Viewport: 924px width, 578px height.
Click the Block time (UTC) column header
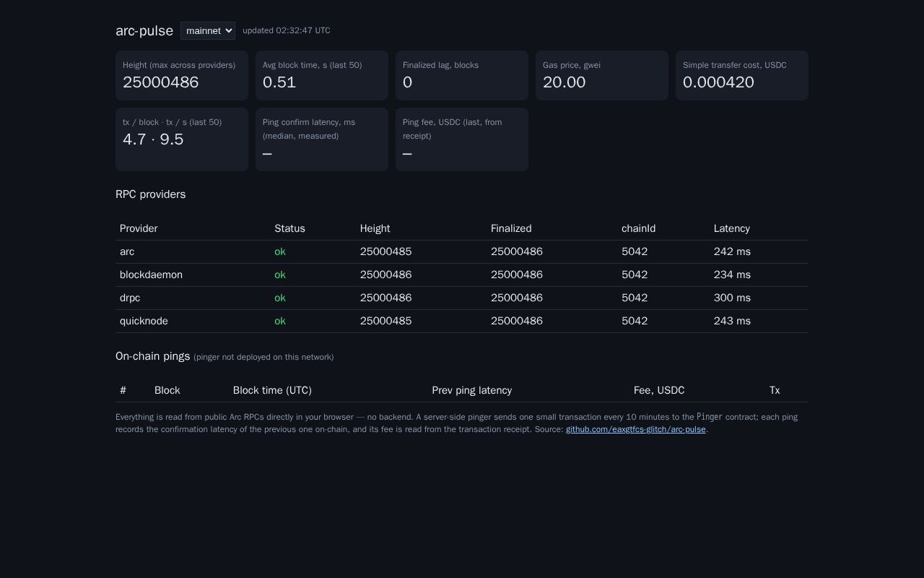pyautogui.click(x=272, y=390)
